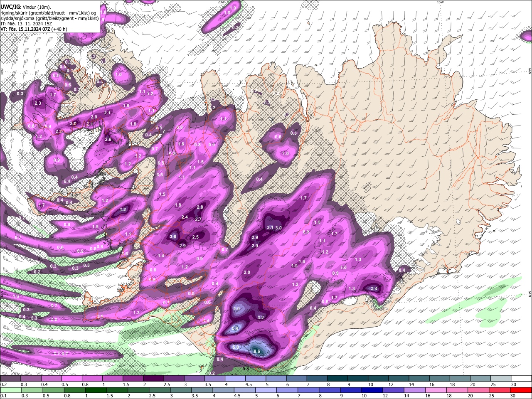Viewport: 532px width, 399px height.
Task: Select the 5.0 value near the south coast
Action: pos(236,347)
